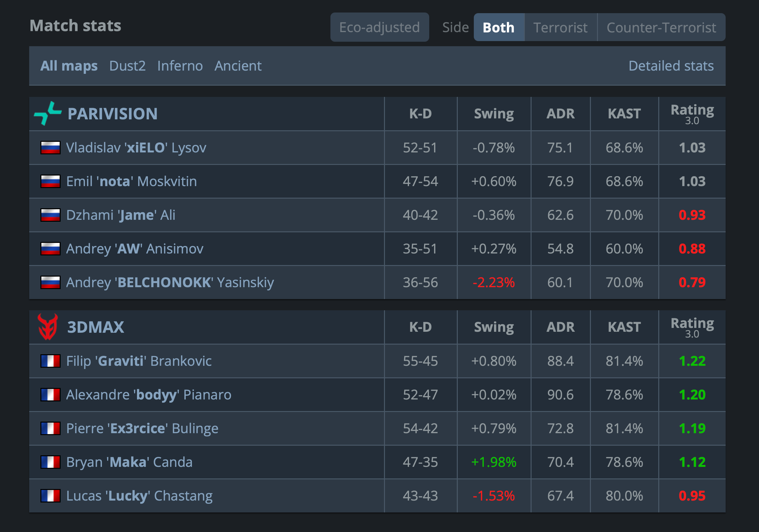The height and width of the screenshot is (532, 759).
Task: Open Alexandre 'bodyy' Pianaro's profile
Action: [149, 395]
